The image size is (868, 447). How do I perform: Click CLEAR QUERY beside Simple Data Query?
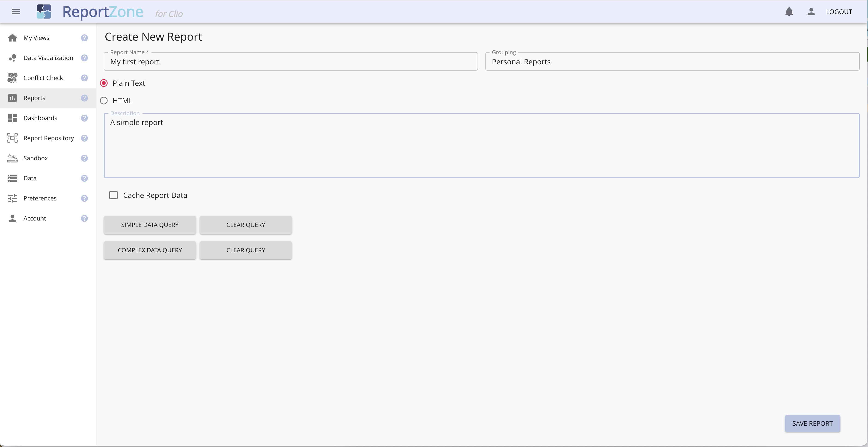pos(246,225)
